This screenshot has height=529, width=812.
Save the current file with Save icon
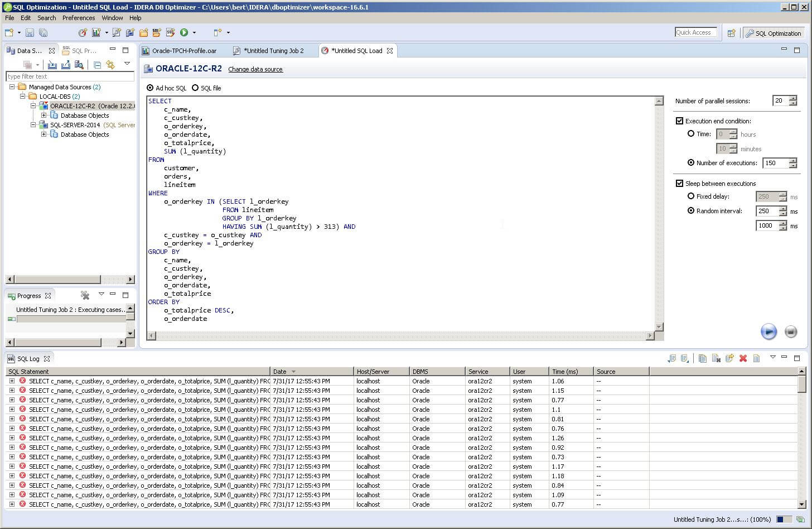pos(30,32)
